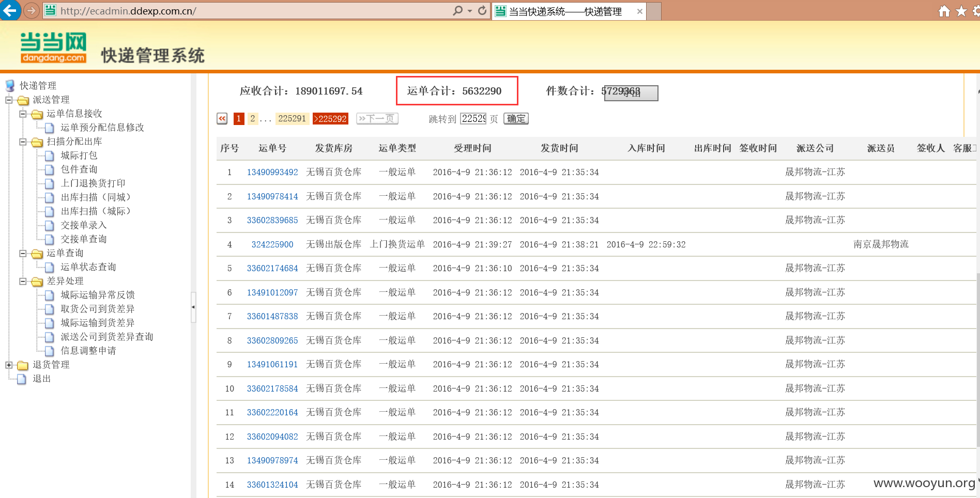Open 交接单查询 menu item
The image size is (980, 498).
click(84, 239)
